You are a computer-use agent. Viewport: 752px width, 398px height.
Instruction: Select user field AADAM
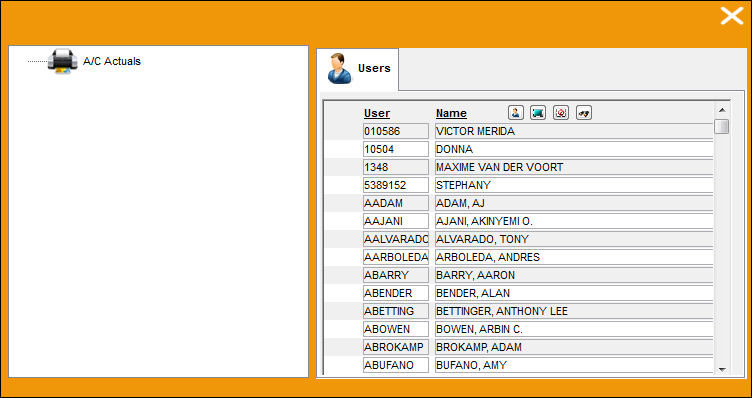(396, 203)
